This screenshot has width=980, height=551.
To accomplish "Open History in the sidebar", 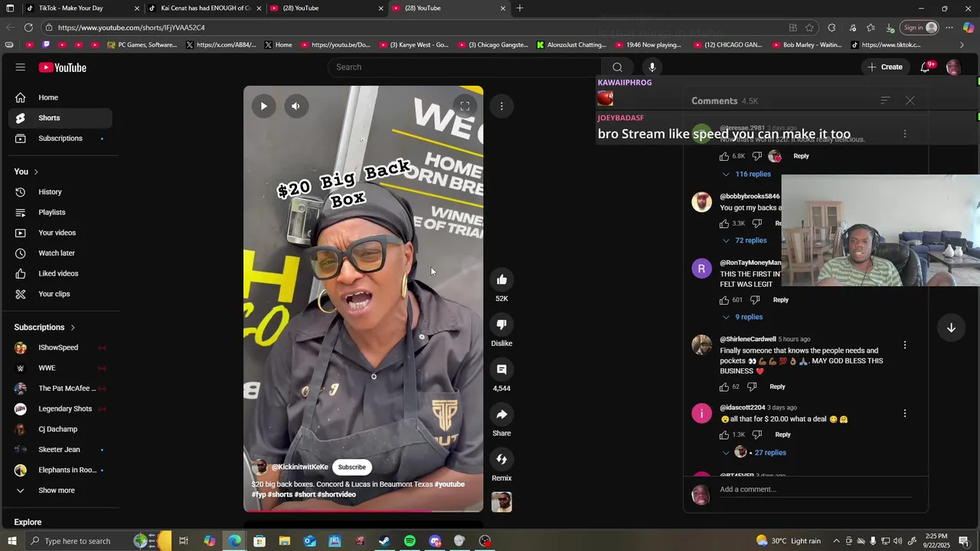I will click(x=60, y=192).
